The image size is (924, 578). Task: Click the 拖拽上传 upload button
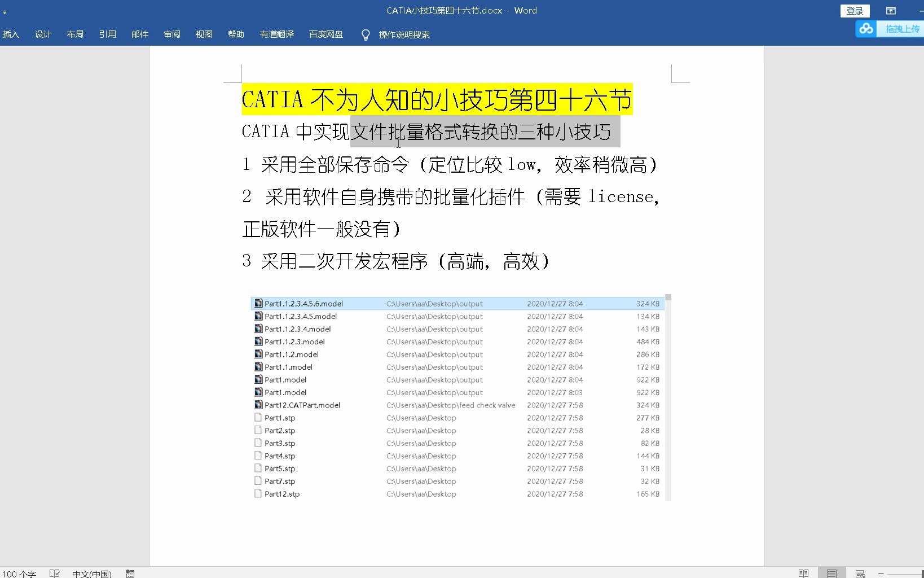pyautogui.click(x=901, y=28)
